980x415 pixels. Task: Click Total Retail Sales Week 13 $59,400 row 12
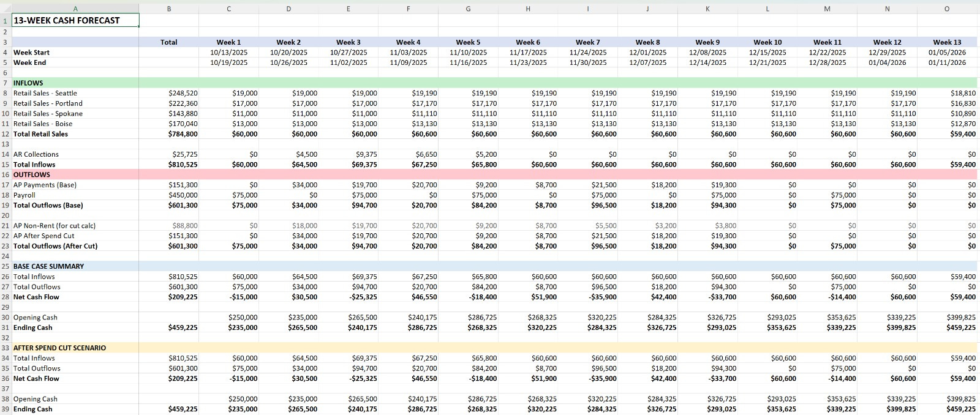click(947, 134)
